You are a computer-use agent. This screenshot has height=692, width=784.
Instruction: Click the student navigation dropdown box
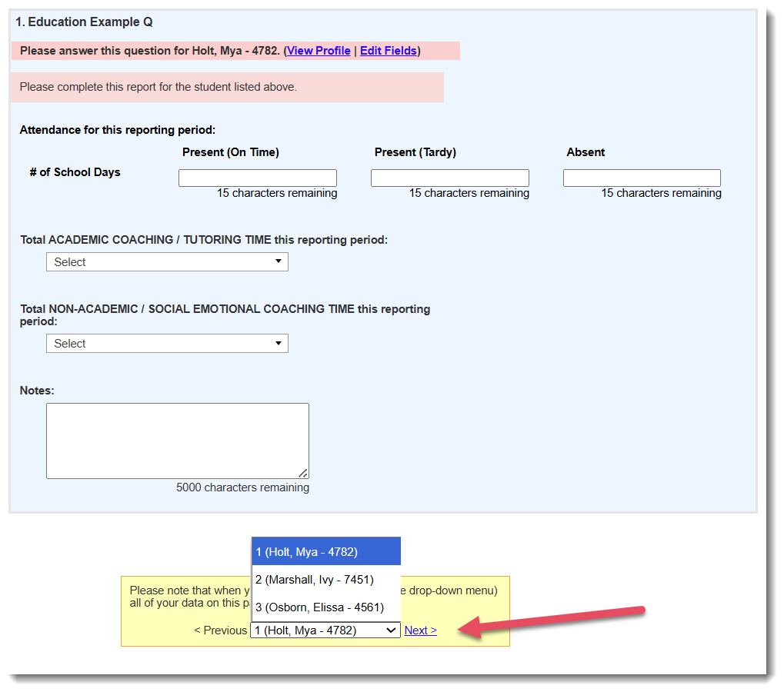coord(325,630)
